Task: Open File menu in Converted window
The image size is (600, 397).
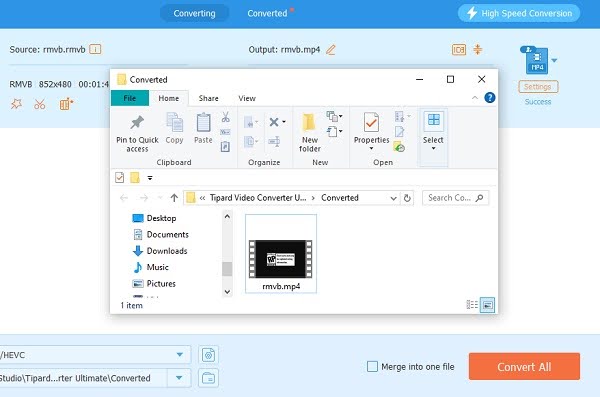Action: (130, 98)
